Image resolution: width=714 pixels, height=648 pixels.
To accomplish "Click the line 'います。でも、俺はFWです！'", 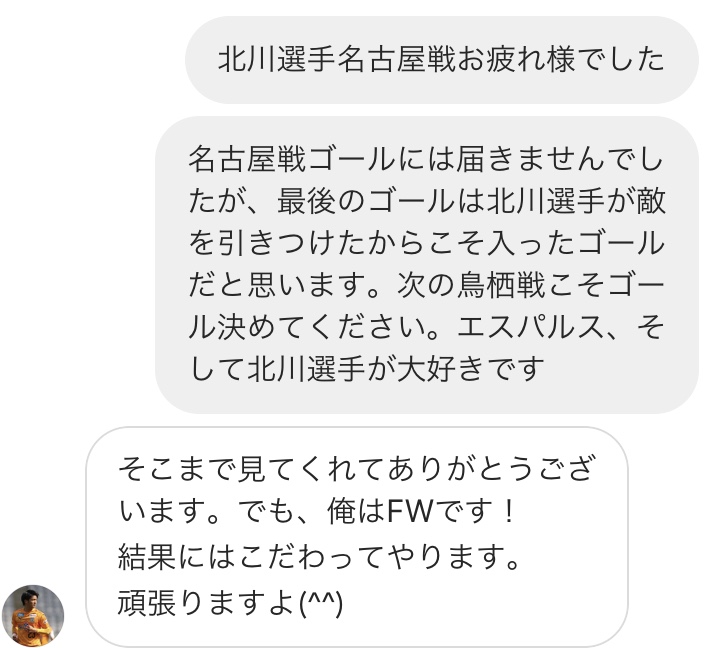I will [x=318, y=511].
